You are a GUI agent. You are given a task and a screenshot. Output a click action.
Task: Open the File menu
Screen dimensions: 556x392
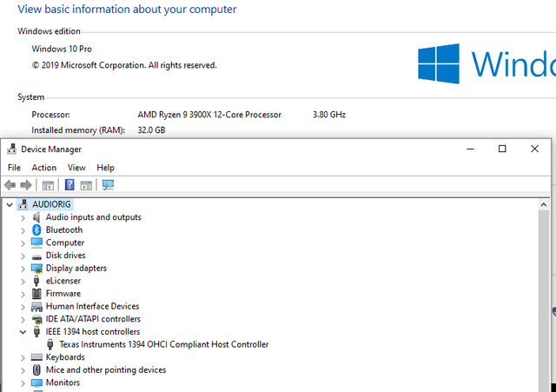click(x=14, y=168)
